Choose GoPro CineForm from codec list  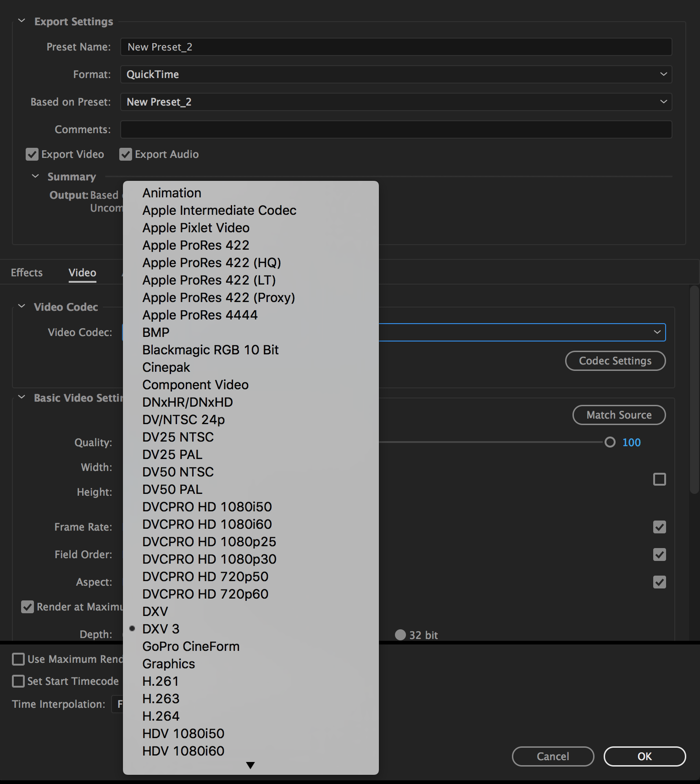[x=191, y=646]
